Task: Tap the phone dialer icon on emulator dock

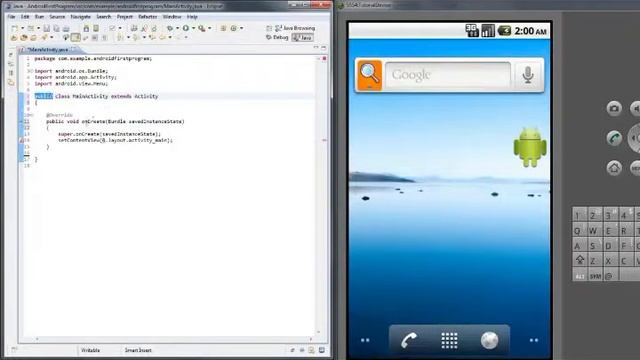Action: 409,340
